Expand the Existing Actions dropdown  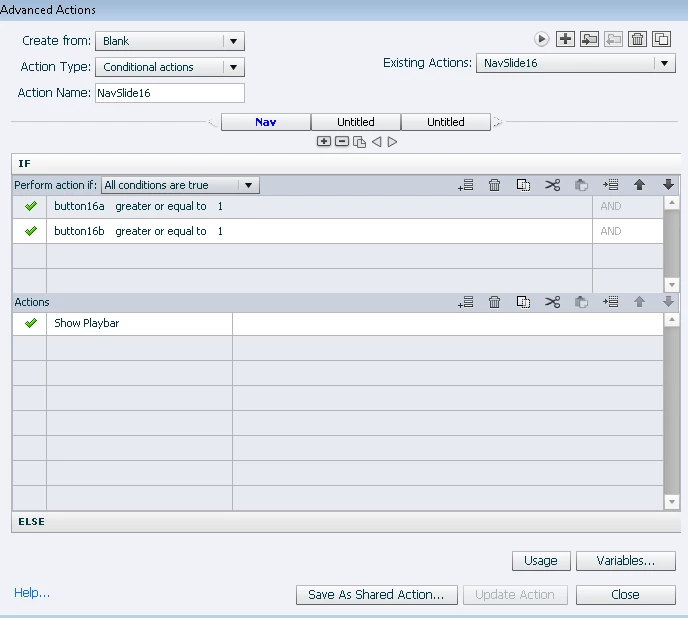pos(576,63)
